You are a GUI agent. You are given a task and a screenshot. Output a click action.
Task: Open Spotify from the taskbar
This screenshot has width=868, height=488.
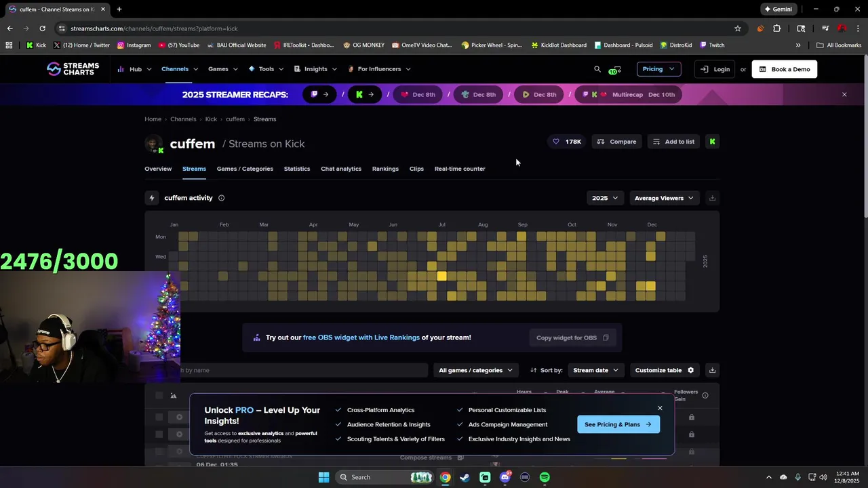point(545,477)
